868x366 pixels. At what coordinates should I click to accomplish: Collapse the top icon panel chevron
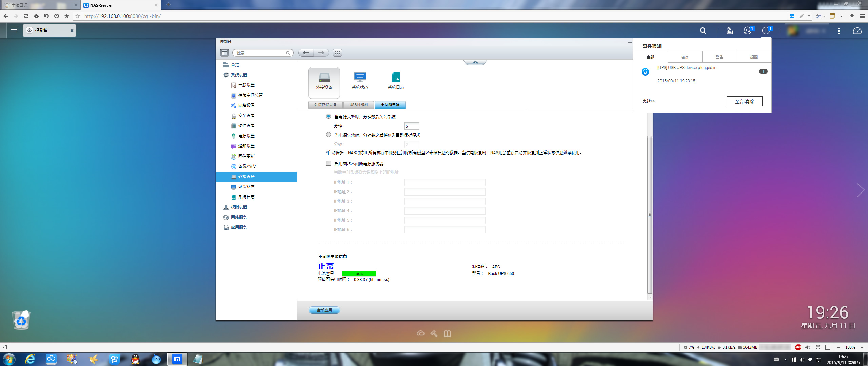pyautogui.click(x=475, y=62)
